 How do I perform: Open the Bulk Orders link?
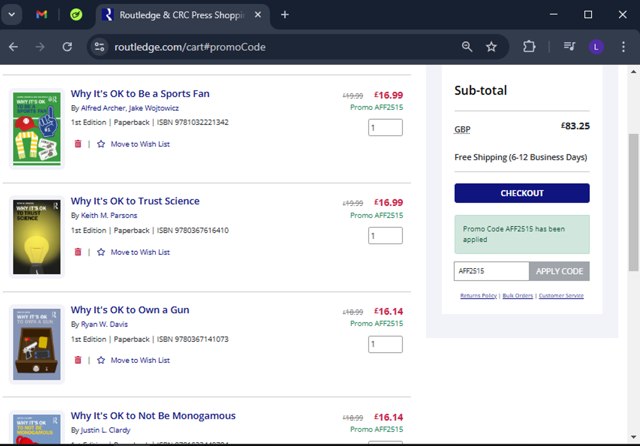(518, 295)
